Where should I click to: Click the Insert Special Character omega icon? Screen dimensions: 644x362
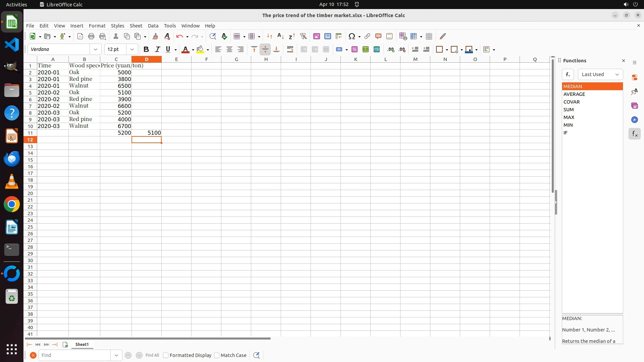(352, 36)
